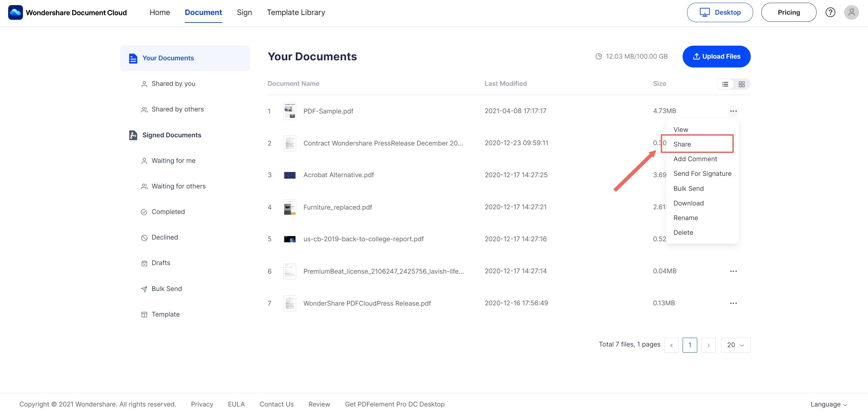Open the Acrobat Alternative.pdf file name

pos(338,175)
